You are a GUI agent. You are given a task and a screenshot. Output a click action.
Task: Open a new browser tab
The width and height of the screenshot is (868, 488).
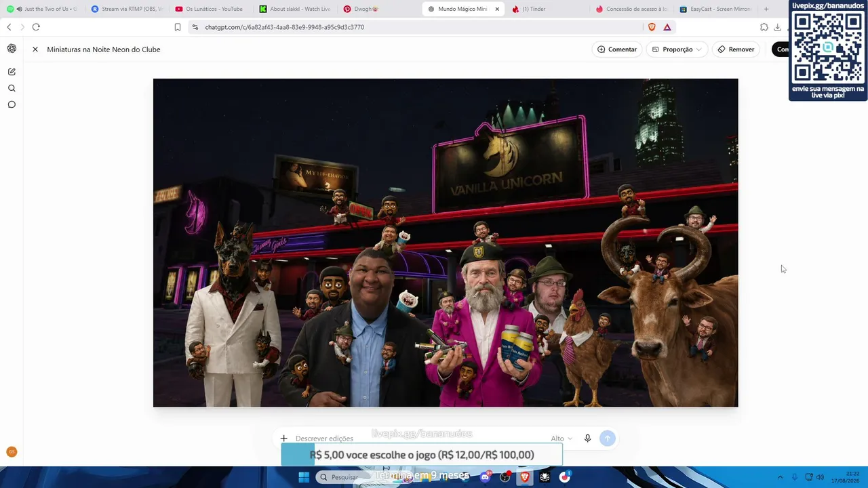(x=766, y=9)
